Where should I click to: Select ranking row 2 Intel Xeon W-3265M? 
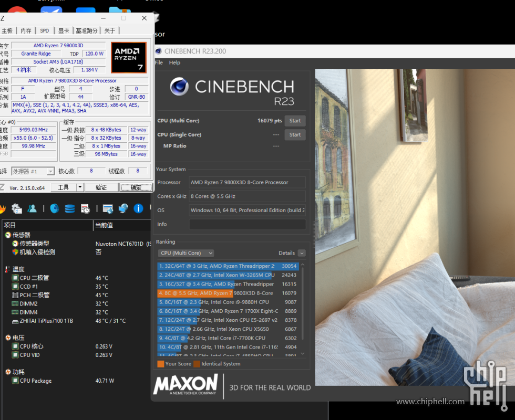coord(228,275)
